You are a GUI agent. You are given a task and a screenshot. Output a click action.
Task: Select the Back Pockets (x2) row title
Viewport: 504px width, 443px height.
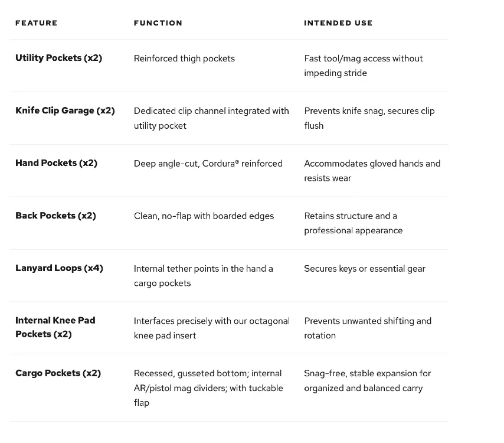pos(55,216)
